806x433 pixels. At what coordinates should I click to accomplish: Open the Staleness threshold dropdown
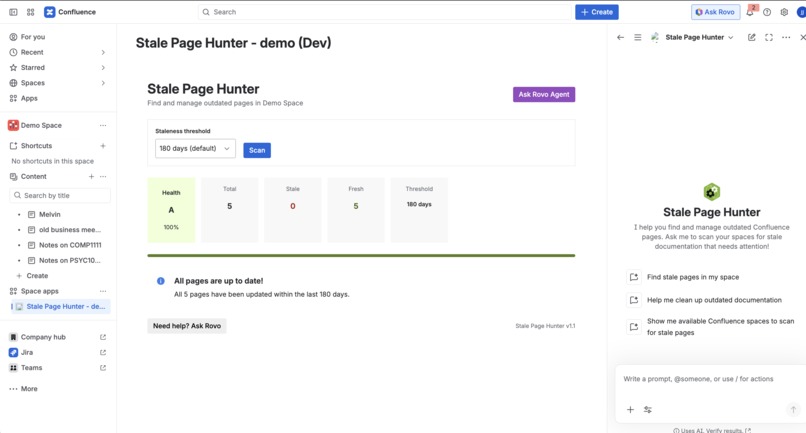(x=195, y=149)
